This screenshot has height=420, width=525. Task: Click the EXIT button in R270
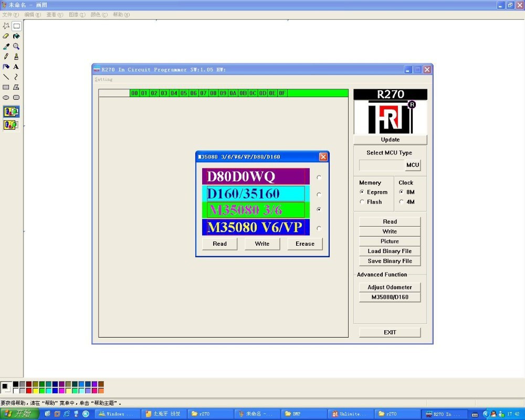[x=390, y=332]
